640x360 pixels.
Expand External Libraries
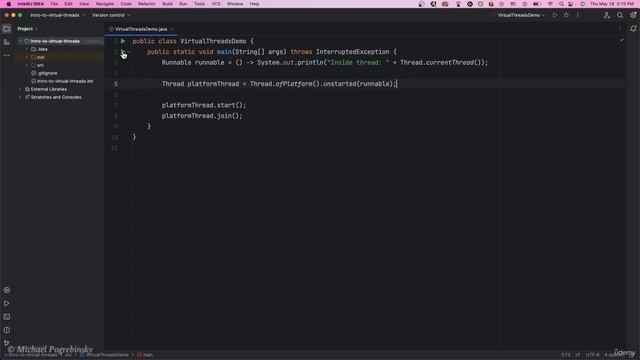point(20,89)
